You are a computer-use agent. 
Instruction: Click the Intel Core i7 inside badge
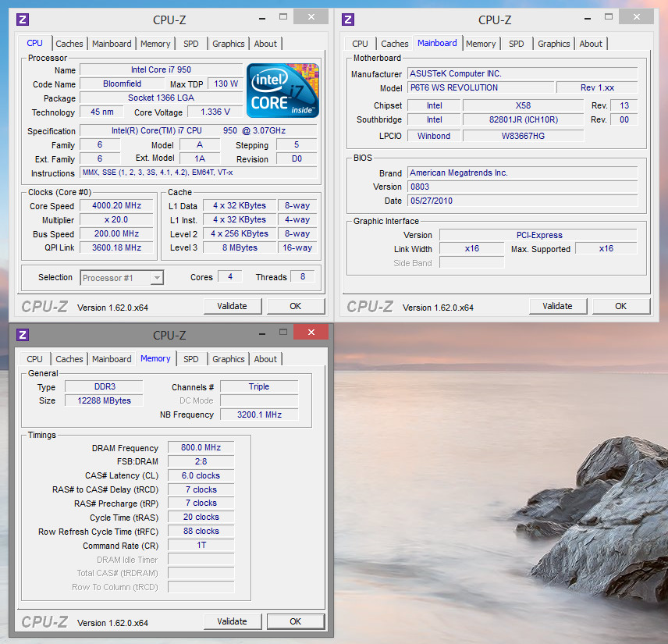(282, 91)
